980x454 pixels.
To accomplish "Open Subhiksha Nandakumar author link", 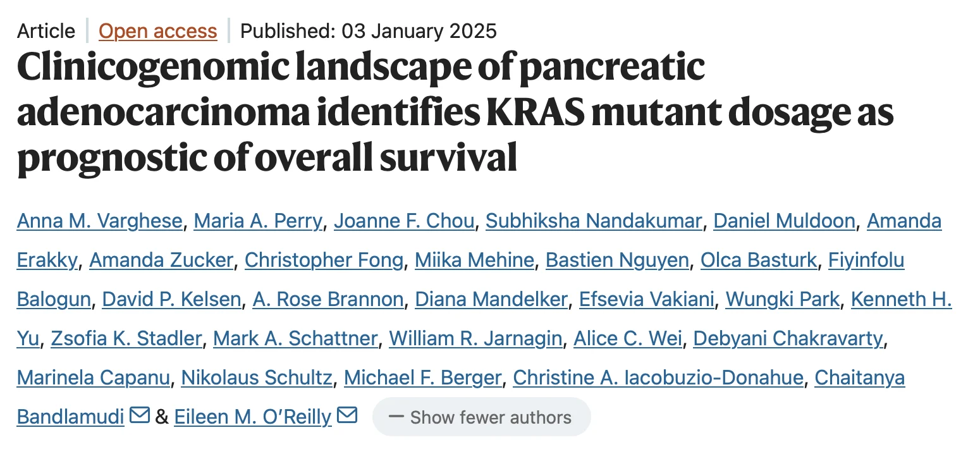I will 594,221.
